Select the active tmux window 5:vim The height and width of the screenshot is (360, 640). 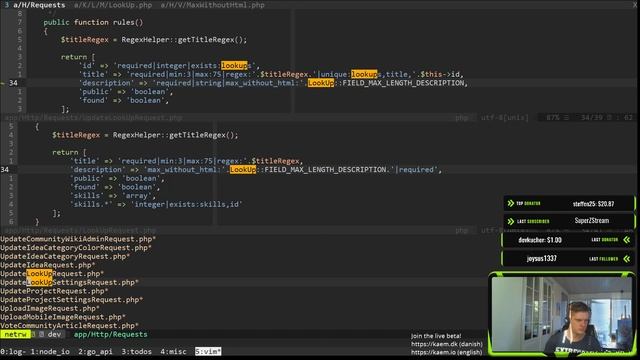pos(208,351)
